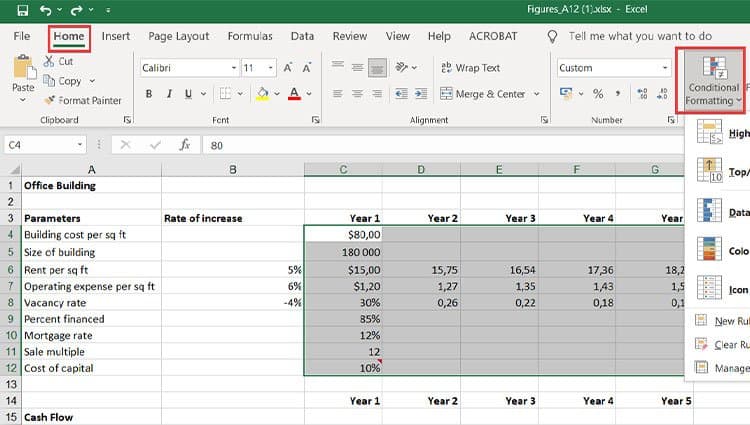Click the yellow Fill Color bucket
The image size is (750, 425).
(x=262, y=94)
